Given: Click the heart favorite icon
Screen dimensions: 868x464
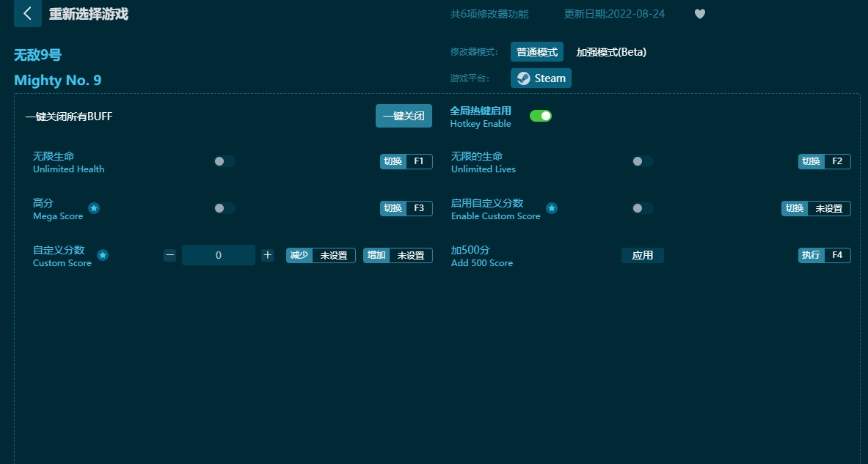Looking at the screenshot, I should pos(700,14).
